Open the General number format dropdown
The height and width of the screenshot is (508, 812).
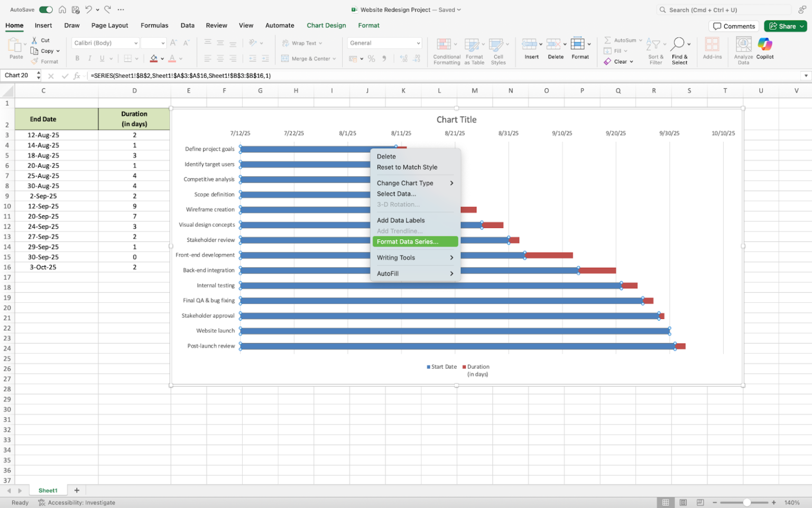(384, 43)
